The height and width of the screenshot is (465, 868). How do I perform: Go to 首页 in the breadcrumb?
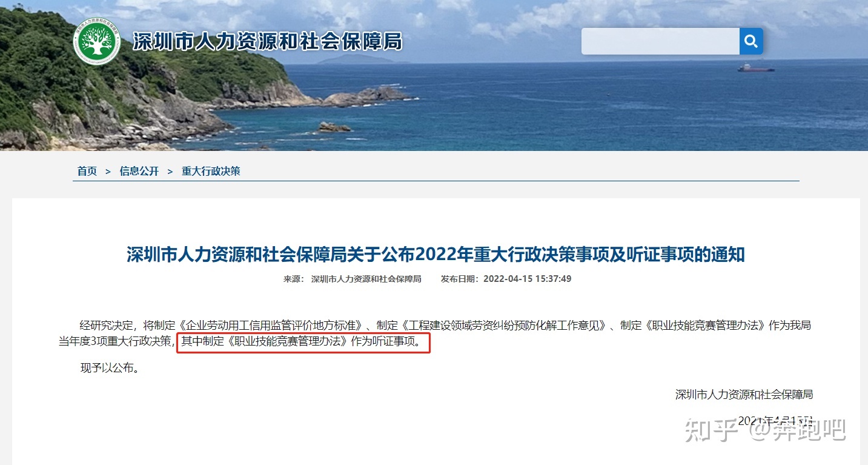(87, 171)
